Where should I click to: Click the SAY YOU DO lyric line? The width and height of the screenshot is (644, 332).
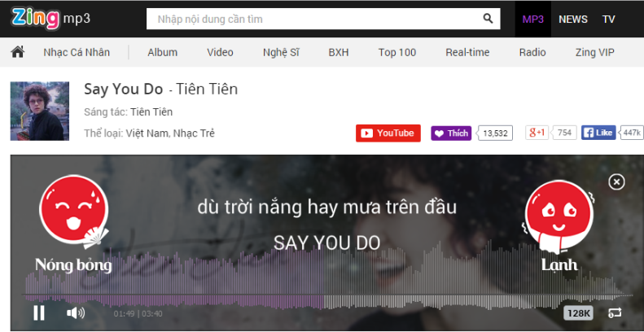(327, 243)
